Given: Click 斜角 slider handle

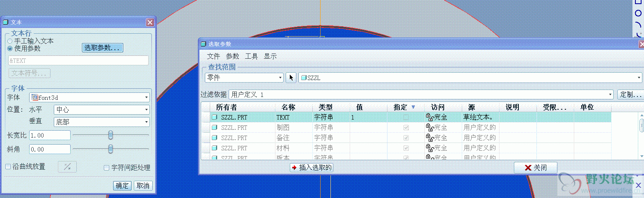Looking at the screenshot, I should click(x=110, y=149).
